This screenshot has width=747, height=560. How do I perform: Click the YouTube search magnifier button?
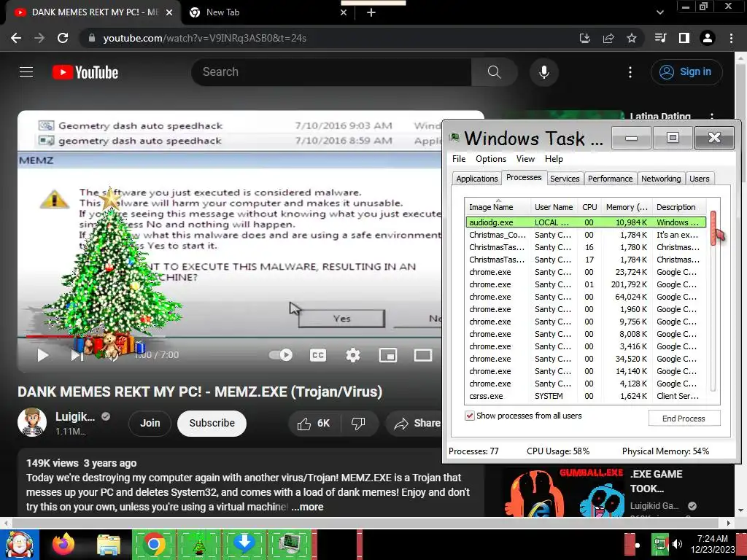494,72
